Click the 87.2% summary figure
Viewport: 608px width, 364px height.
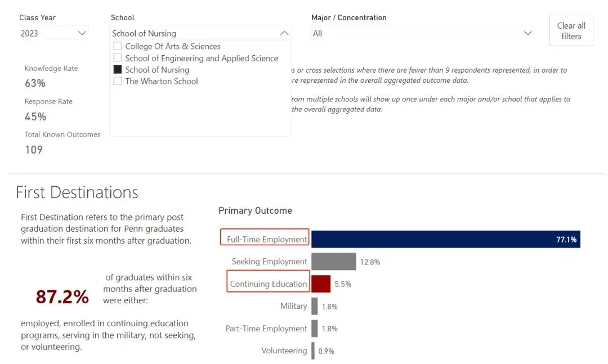click(x=62, y=297)
